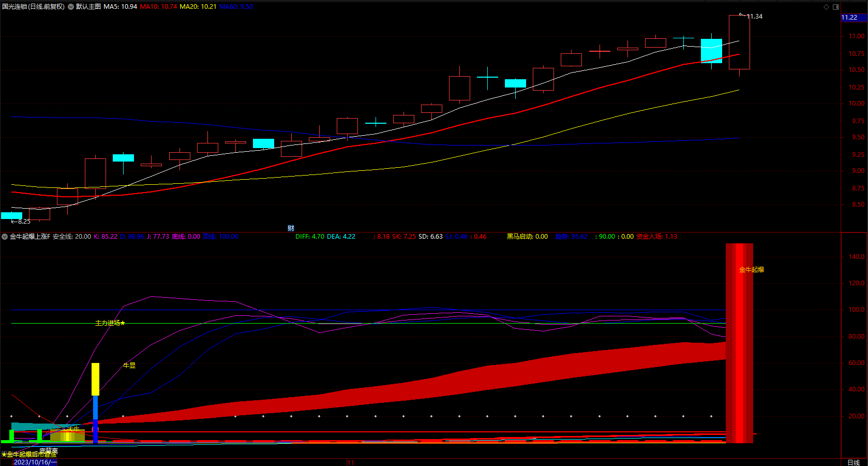Open the main chart indicator dropdown arrow

tap(71, 7)
